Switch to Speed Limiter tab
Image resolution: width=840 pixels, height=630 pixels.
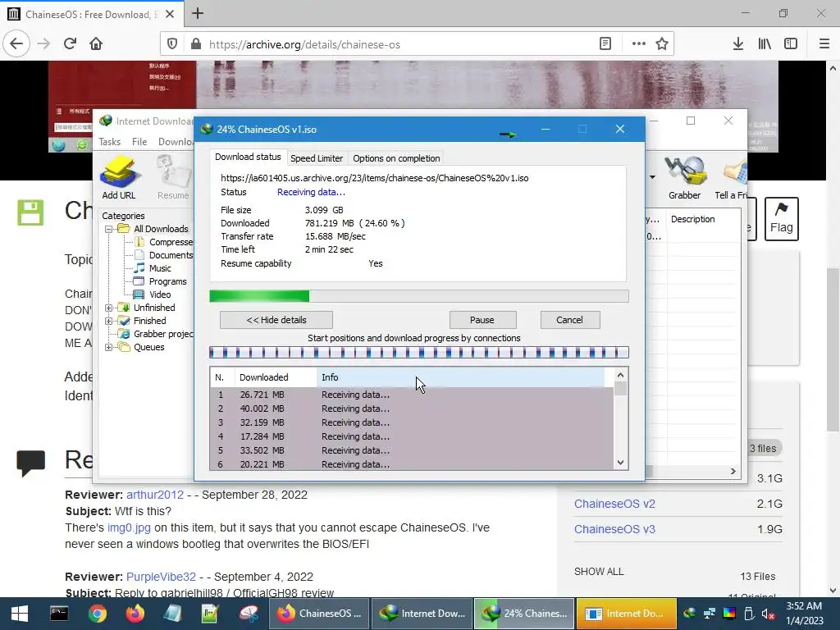[316, 158]
